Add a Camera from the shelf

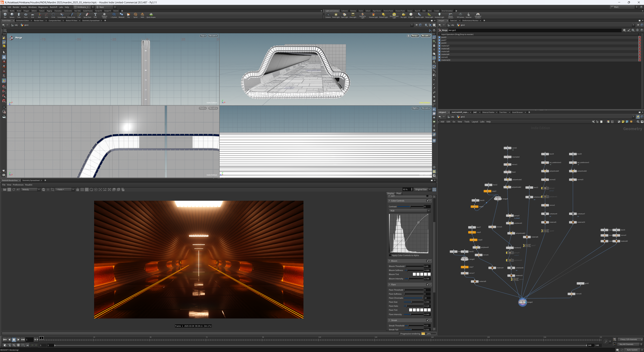(x=328, y=15)
